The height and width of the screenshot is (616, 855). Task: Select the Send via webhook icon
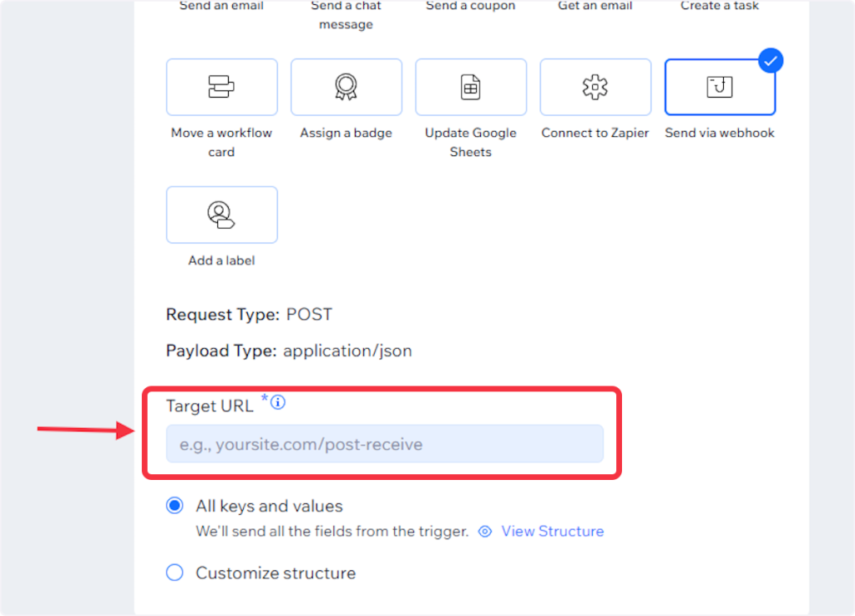click(720, 87)
